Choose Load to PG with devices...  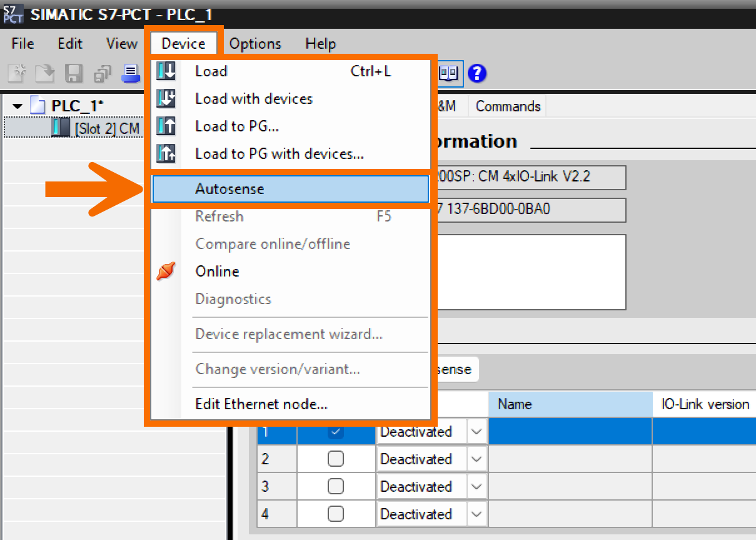pyautogui.click(x=290, y=153)
